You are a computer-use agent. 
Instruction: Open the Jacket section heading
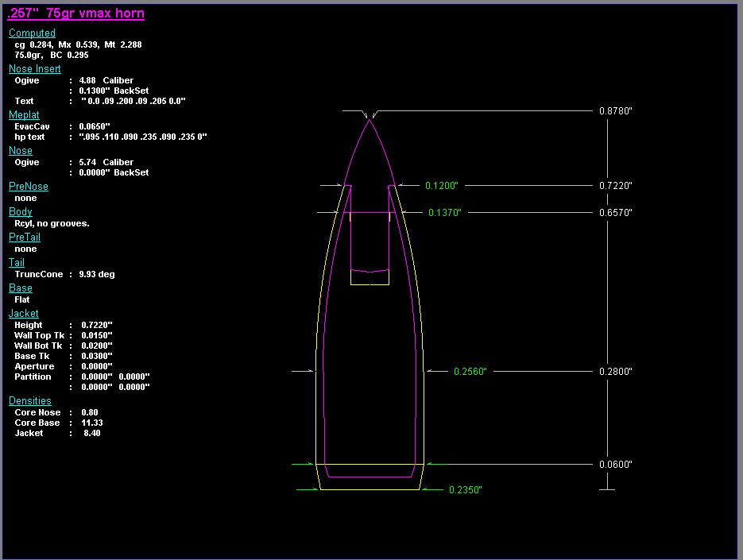[x=23, y=313]
